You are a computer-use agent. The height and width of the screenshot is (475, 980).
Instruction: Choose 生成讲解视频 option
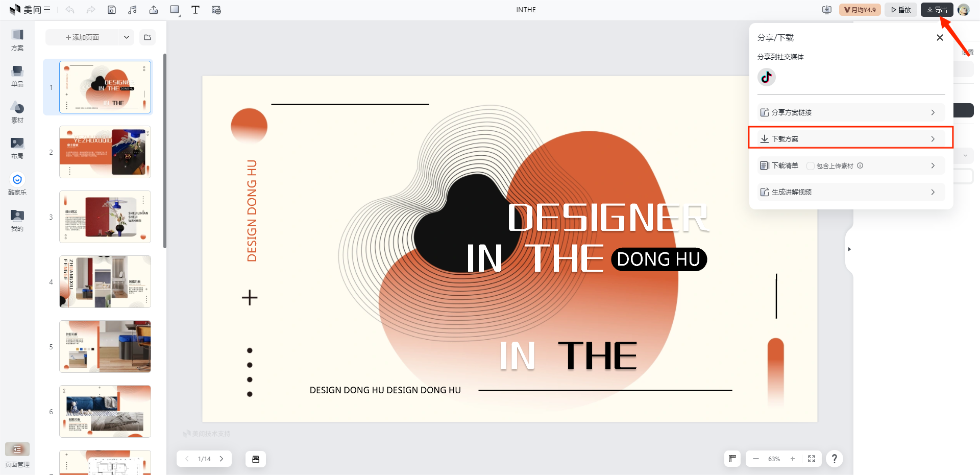coord(850,192)
